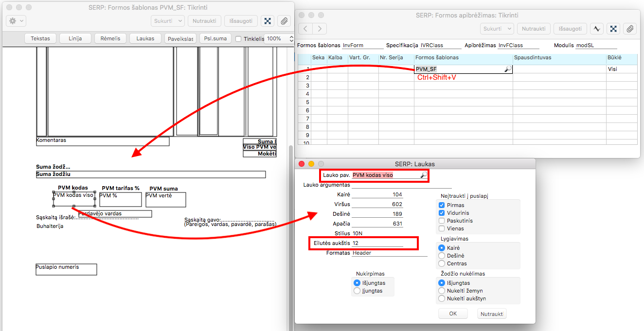
Task: Select Laukas tool button
Action: point(145,38)
